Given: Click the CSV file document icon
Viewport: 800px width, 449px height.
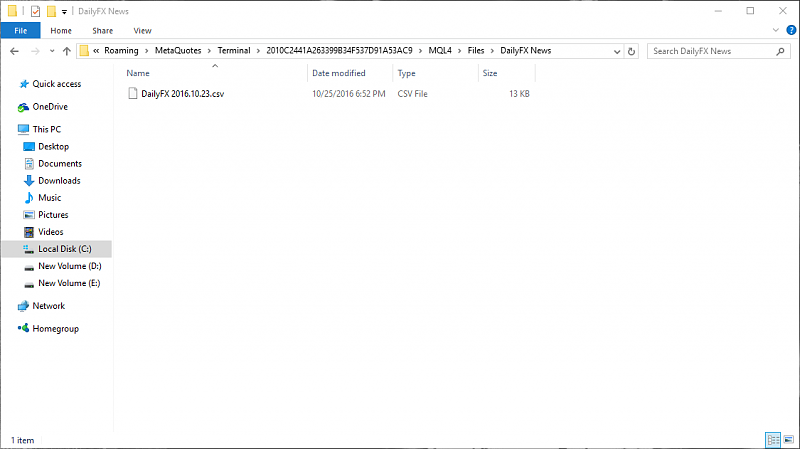Looking at the screenshot, I should [x=133, y=93].
